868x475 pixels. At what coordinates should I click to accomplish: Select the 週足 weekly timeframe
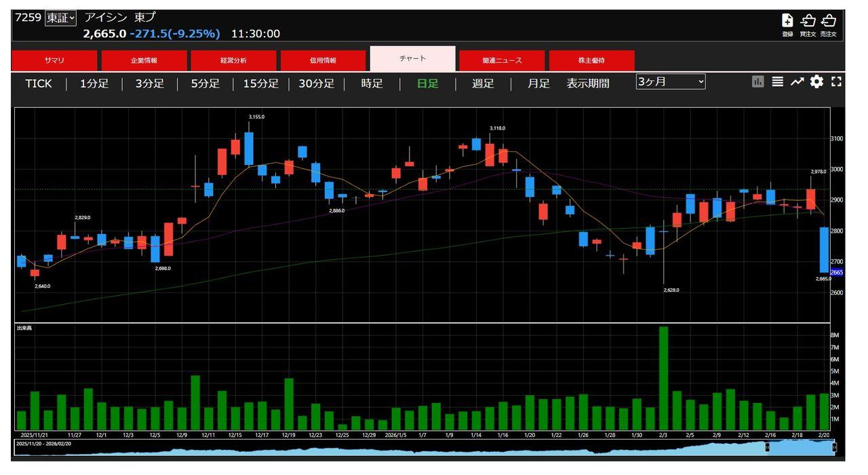tap(483, 83)
